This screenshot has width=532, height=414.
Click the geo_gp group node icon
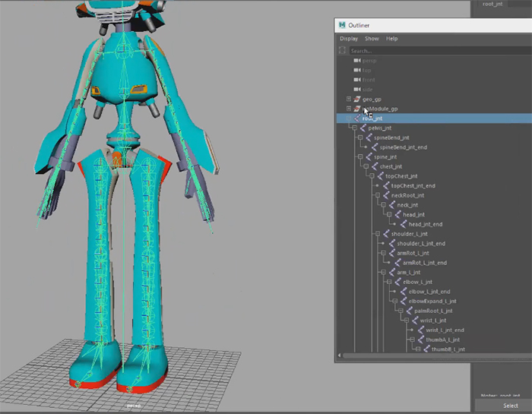coord(357,99)
